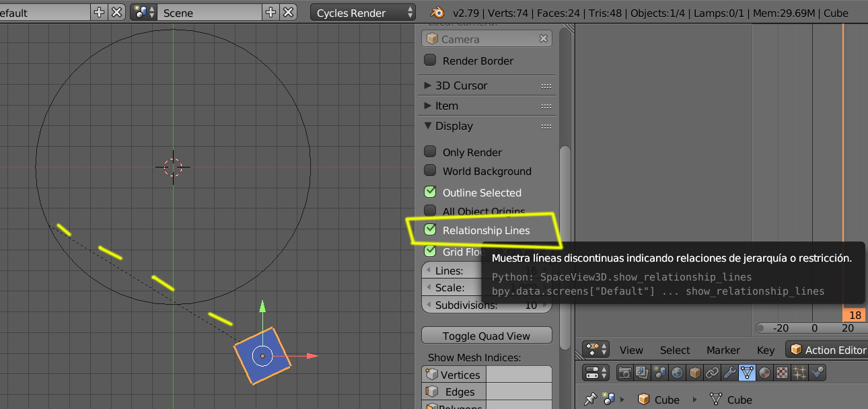Click the grid Subdivisions value field

tap(487, 305)
